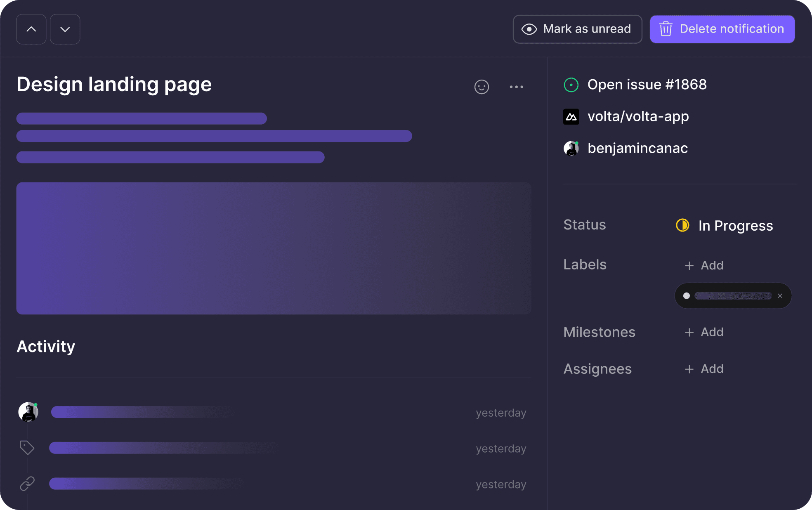
Task: Open the emoji reaction picker
Action: tap(482, 87)
